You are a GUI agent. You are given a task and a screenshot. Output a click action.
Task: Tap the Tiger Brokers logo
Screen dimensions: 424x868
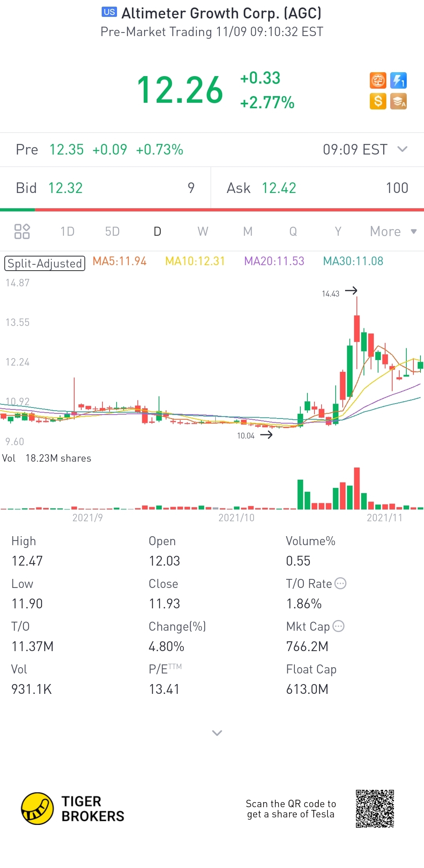(x=73, y=808)
